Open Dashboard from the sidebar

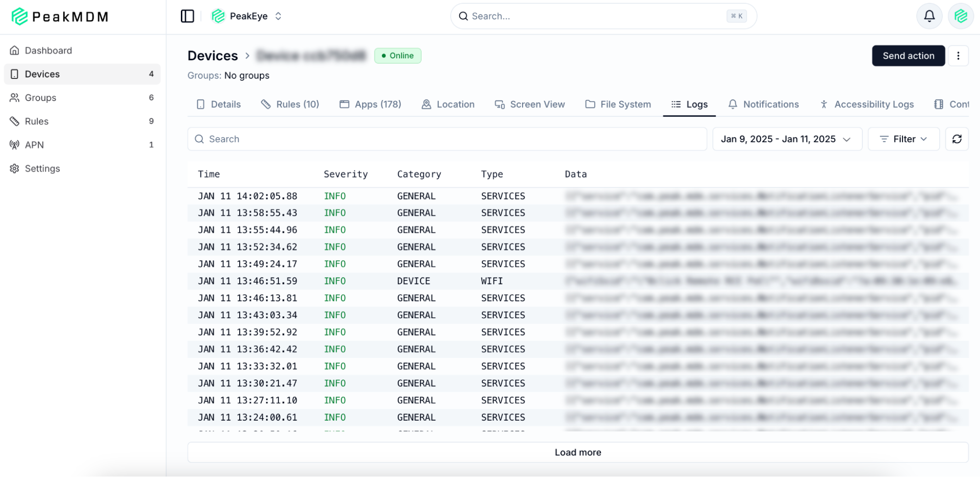point(48,50)
